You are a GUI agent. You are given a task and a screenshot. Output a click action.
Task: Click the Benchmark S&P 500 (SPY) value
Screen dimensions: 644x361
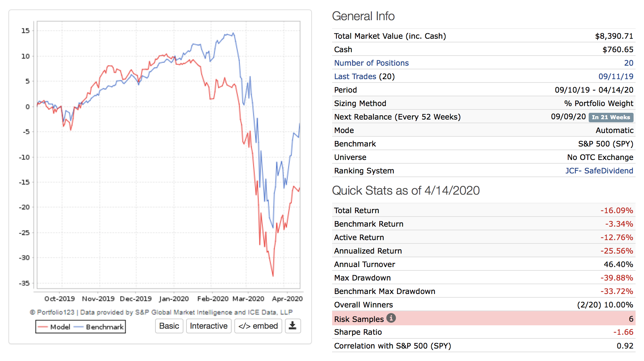(x=606, y=144)
